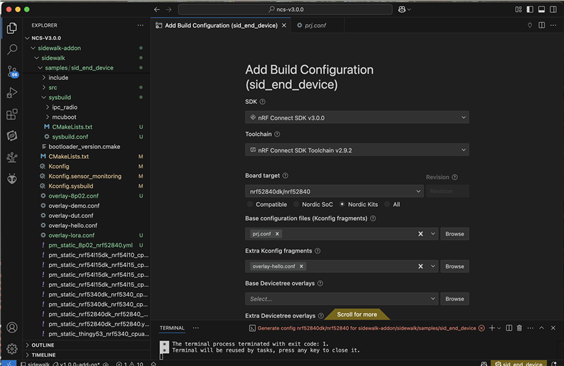Delete the terminal with trash icon

pos(519,328)
